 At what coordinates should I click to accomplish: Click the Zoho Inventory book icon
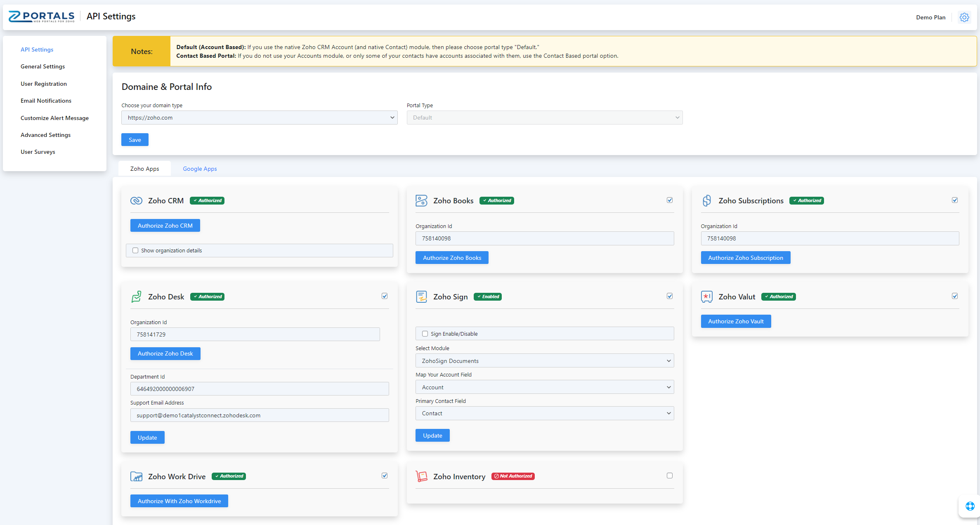(421, 476)
